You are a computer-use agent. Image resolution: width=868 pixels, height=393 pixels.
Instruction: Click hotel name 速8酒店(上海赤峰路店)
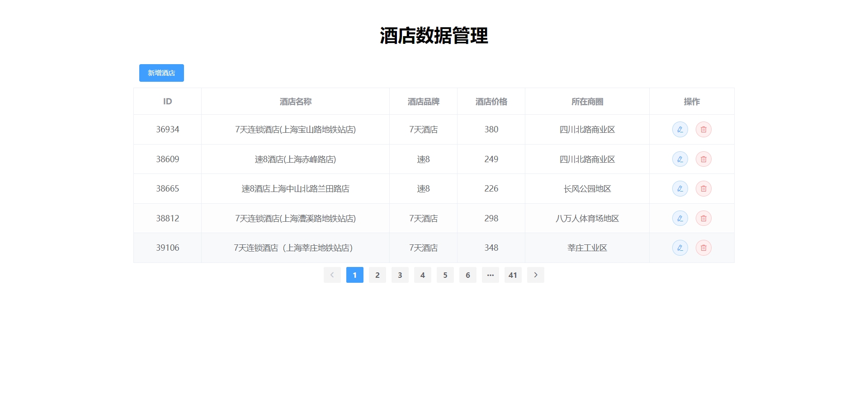pos(296,159)
